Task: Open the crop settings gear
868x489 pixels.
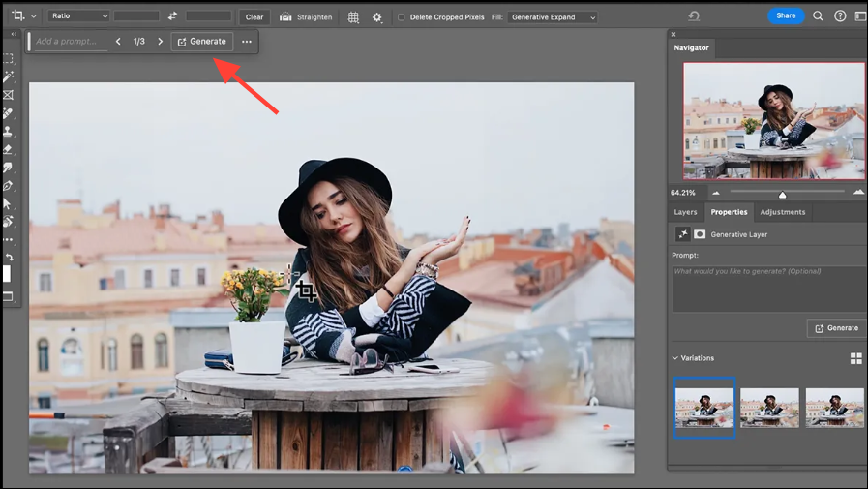Action: click(x=376, y=16)
